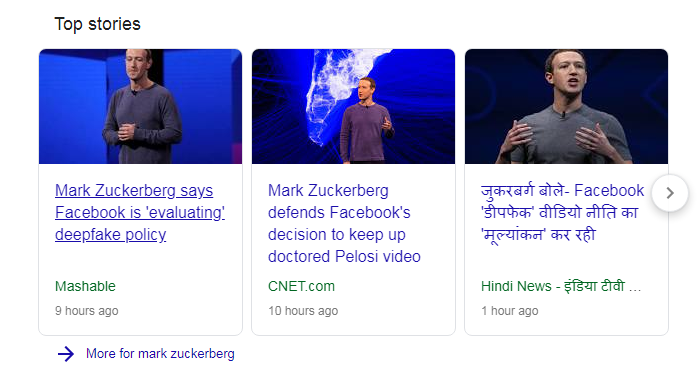Click the Mashable story thumbnail image

[x=141, y=106]
